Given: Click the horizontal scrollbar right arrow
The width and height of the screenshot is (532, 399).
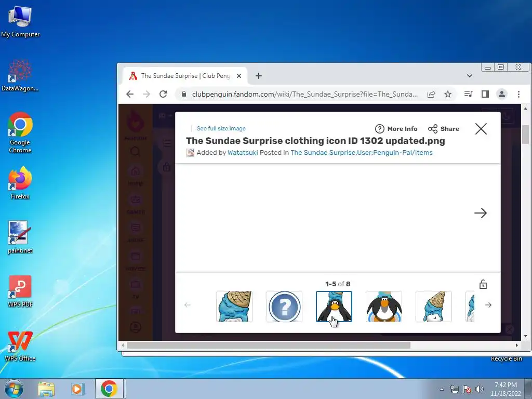Looking at the screenshot, I should (516, 345).
